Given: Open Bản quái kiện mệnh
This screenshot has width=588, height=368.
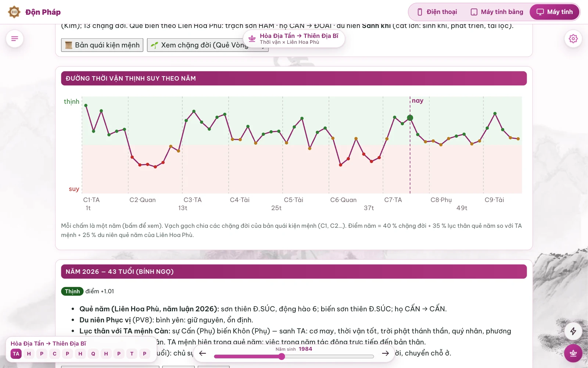Looking at the screenshot, I should point(102,45).
